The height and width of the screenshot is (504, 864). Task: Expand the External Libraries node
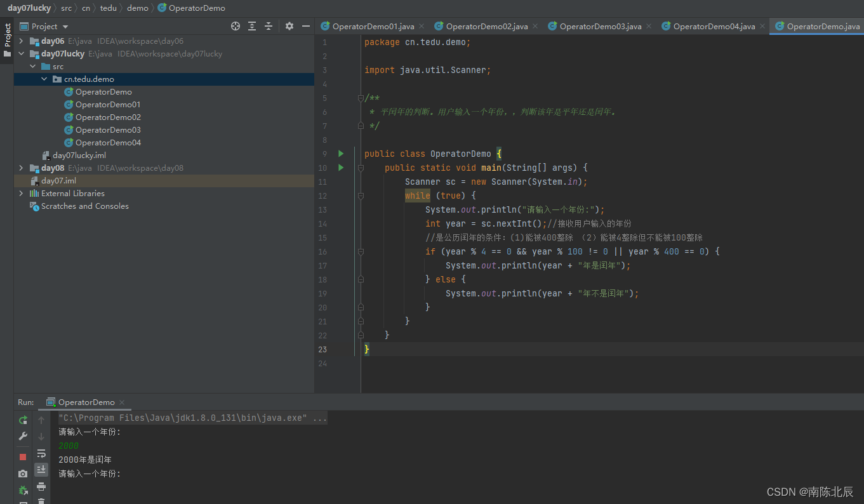tap(21, 194)
